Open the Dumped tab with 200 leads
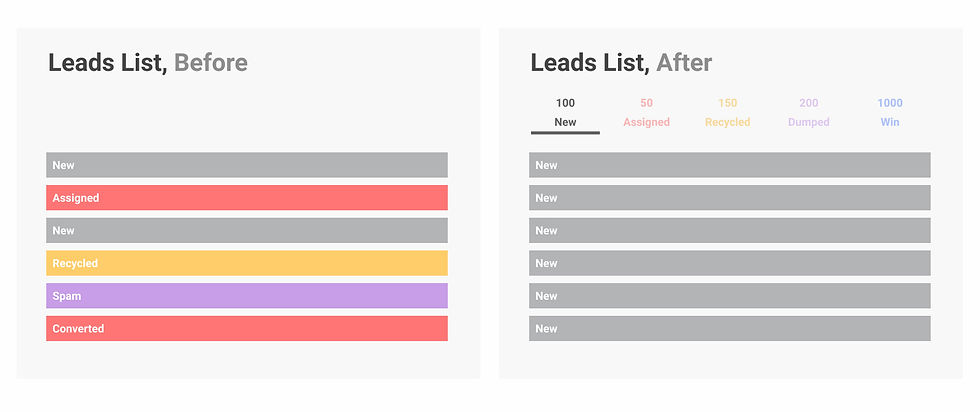This screenshot has width=980, height=412. tap(809, 113)
